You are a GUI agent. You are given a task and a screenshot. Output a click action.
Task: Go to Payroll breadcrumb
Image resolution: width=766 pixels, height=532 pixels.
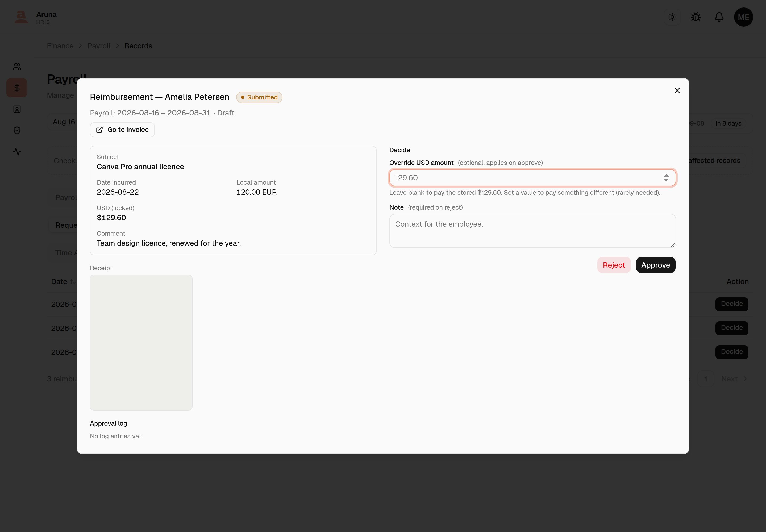point(99,46)
